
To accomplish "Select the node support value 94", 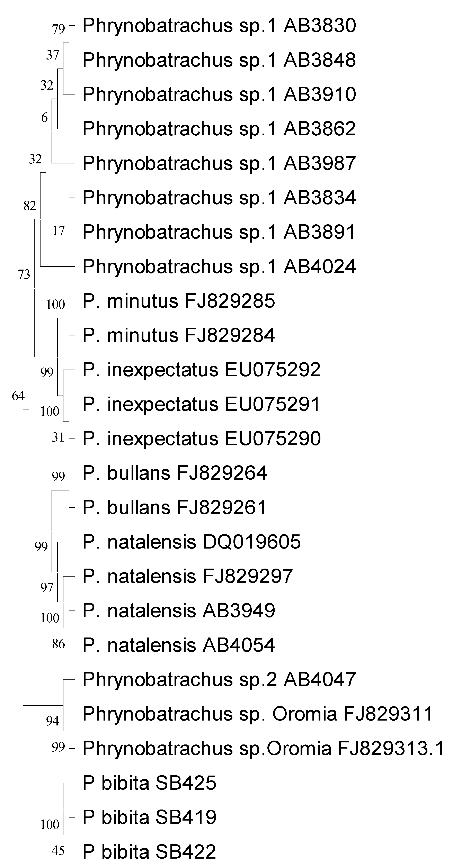I will 53,721.
